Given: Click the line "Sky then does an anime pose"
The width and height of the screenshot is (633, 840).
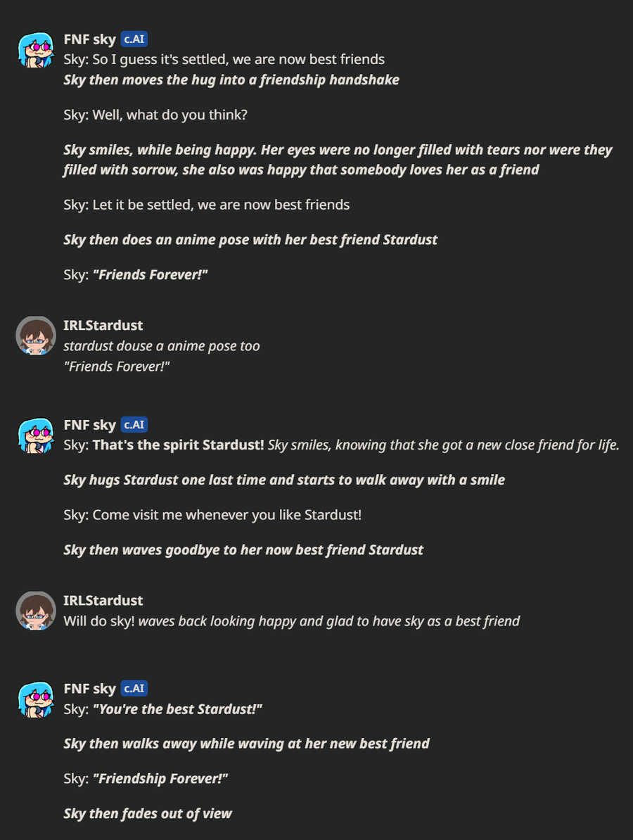Looking at the screenshot, I should 250,239.
